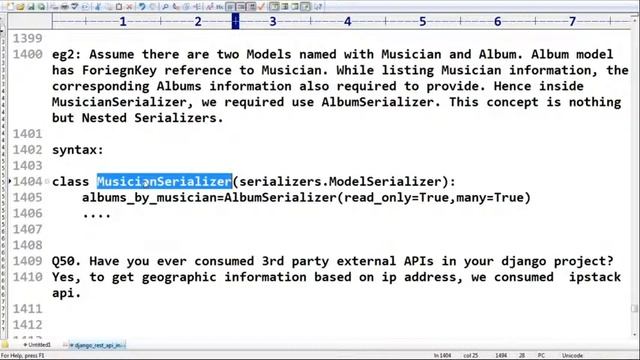Click 'AlbumSerializer(read_only=True,many=True)' text
Viewport: 640px width, 360px height.
[378, 198]
